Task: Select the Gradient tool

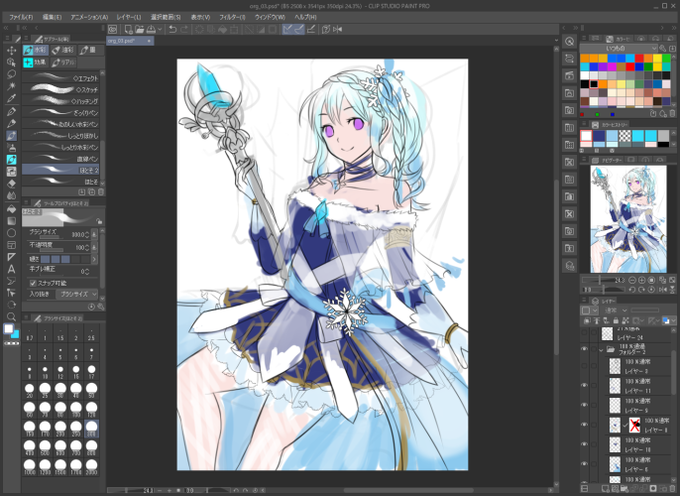Action: (x=11, y=221)
